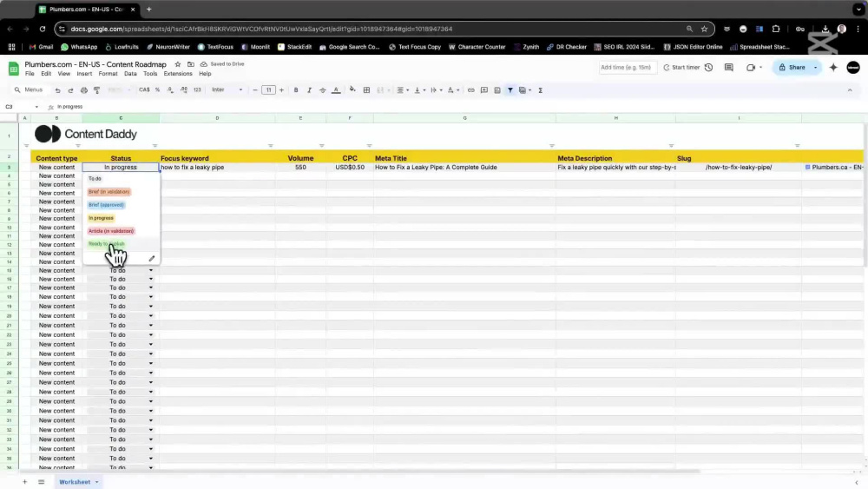Open the Edit menu
Viewport: 868px width, 489px height.
point(46,74)
